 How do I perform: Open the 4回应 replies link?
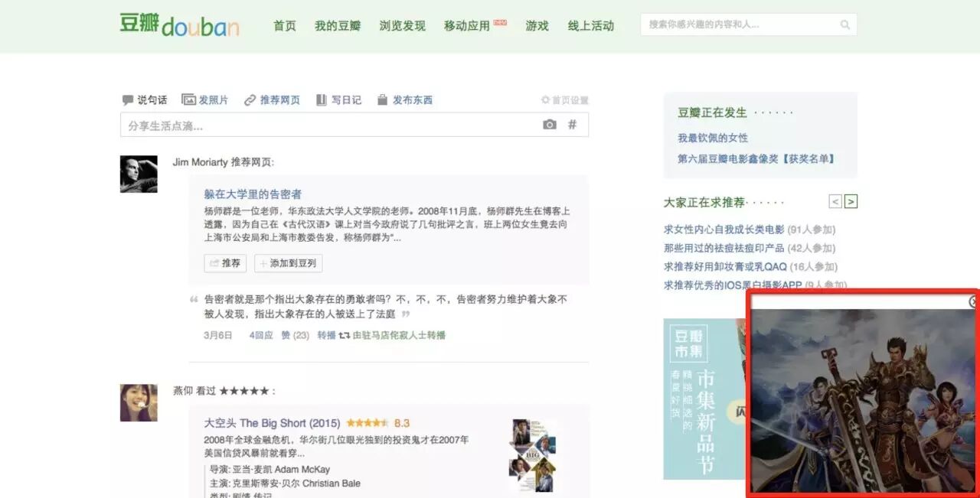pos(261,335)
